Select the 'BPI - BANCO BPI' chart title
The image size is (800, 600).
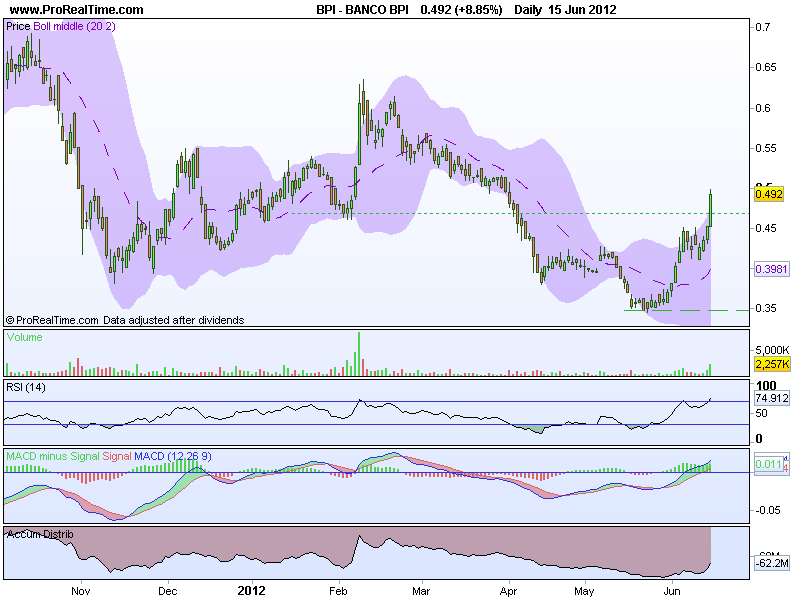tap(362, 10)
